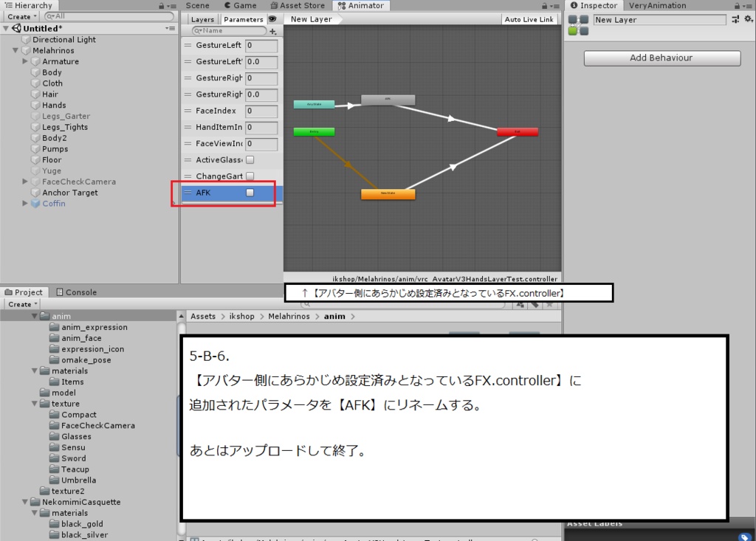The width and height of the screenshot is (756, 541).
Task: Click the info icon on the Inspector tab
Action: pyautogui.click(x=574, y=5)
